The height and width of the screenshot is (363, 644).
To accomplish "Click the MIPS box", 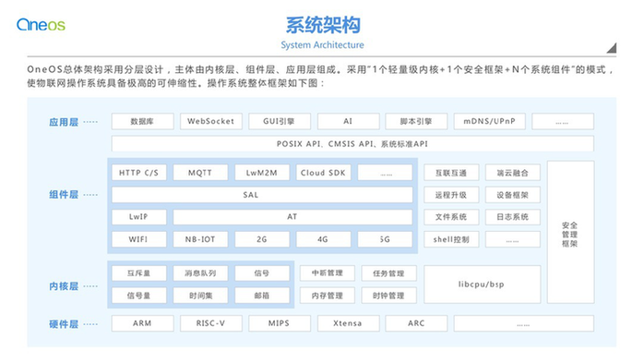I will coord(280,323).
